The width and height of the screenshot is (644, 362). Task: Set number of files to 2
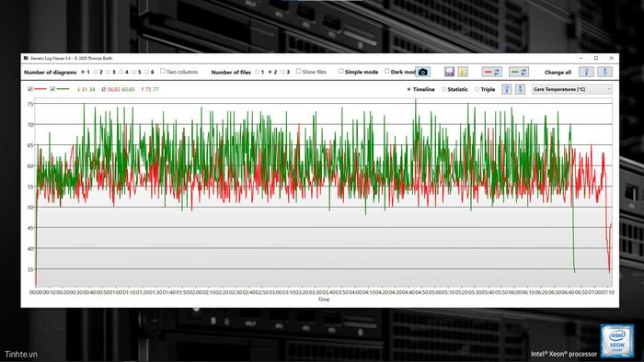click(270, 73)
